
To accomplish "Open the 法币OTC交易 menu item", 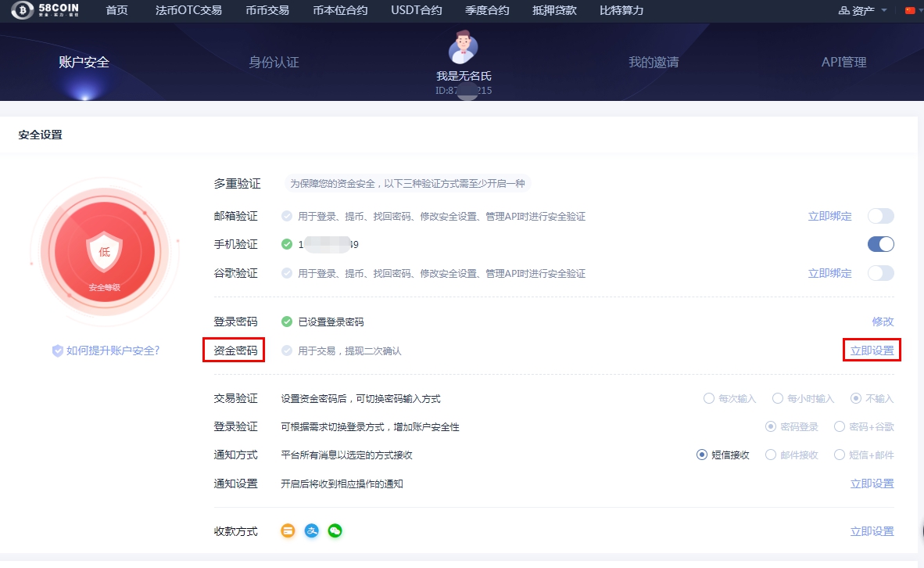I will click(x=188, y=11).
